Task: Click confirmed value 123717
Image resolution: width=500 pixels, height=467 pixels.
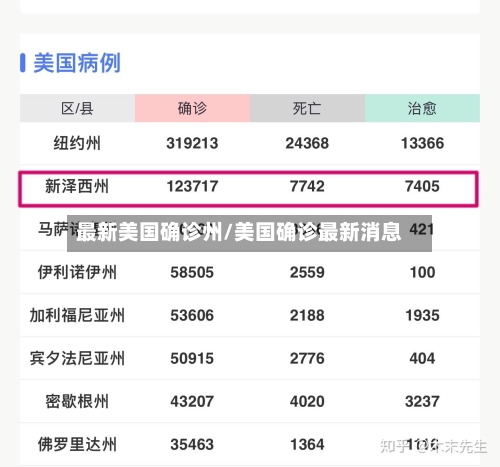Action: [192, 186]
